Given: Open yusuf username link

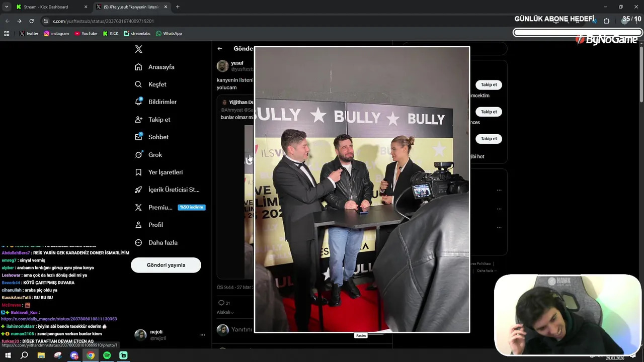Looking at the screenshot, I should pos(237,63).
